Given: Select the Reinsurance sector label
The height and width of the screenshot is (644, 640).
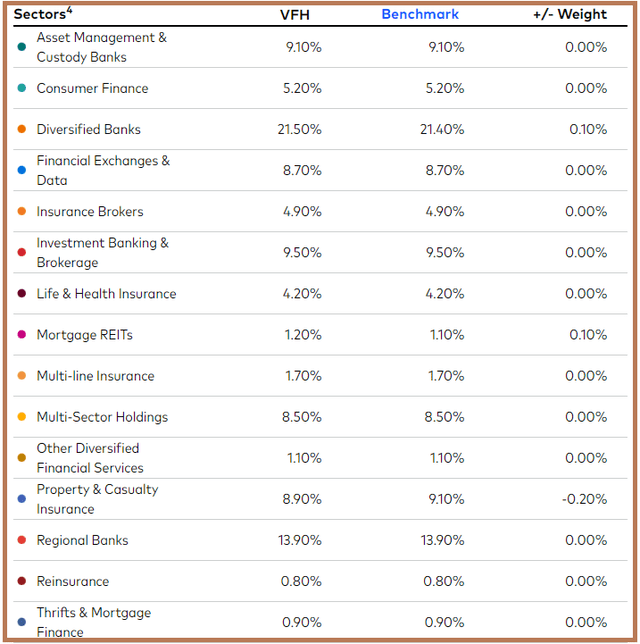Looking at the screenshot, I should point(73,581).
